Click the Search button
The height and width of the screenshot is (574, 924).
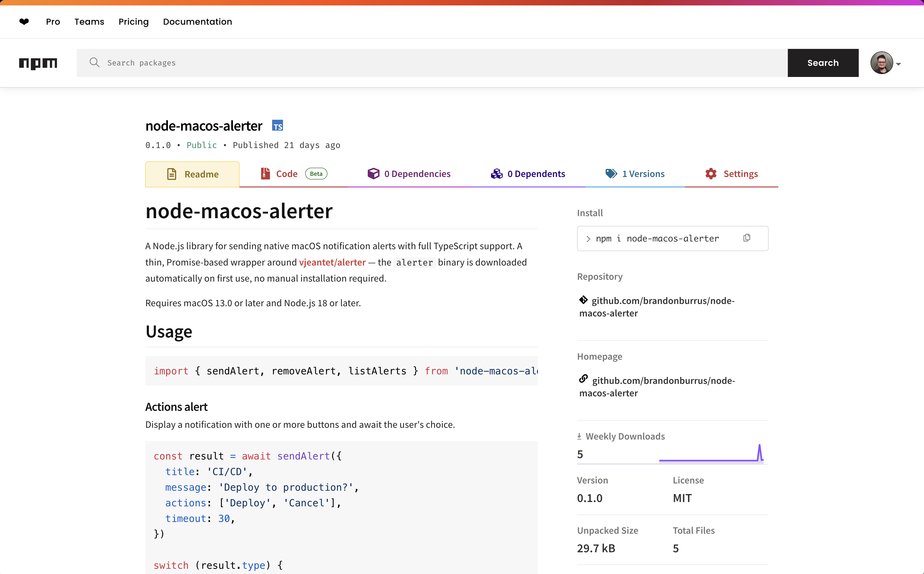pyautogui.click(x=822, y=63)
